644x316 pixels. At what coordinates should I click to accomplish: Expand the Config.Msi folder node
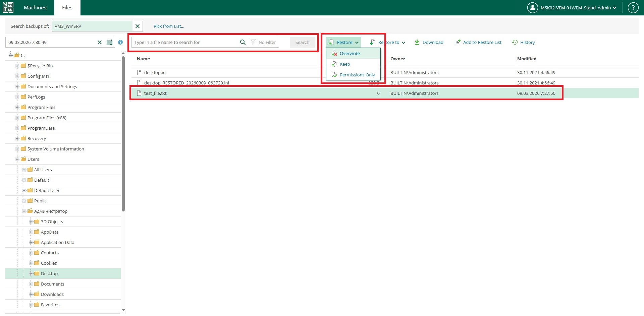pos(17,76)
